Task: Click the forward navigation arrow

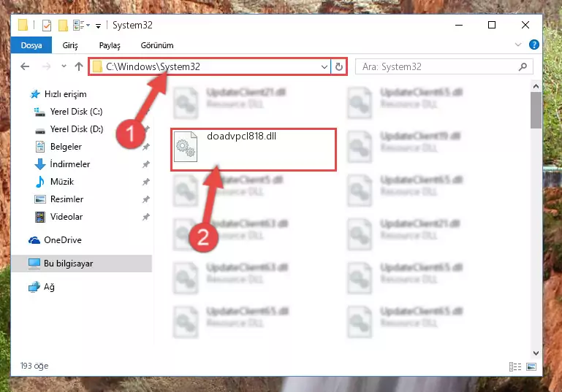Action: tap(47, 66)
